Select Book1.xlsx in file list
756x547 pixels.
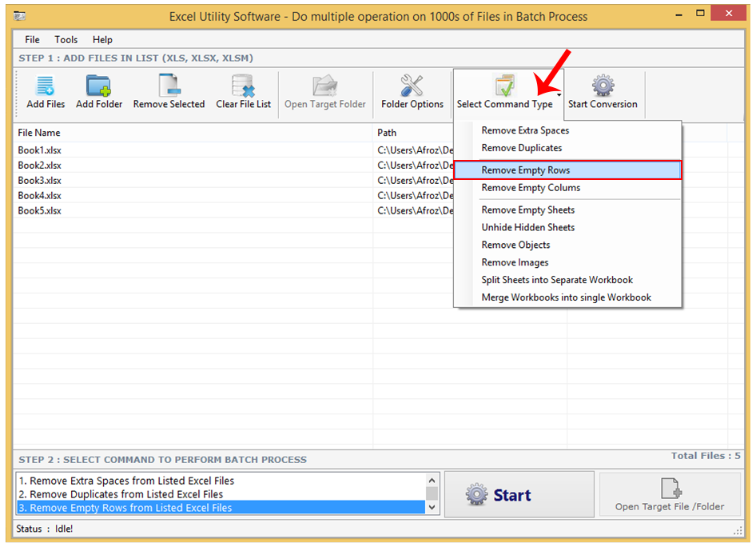39,150
